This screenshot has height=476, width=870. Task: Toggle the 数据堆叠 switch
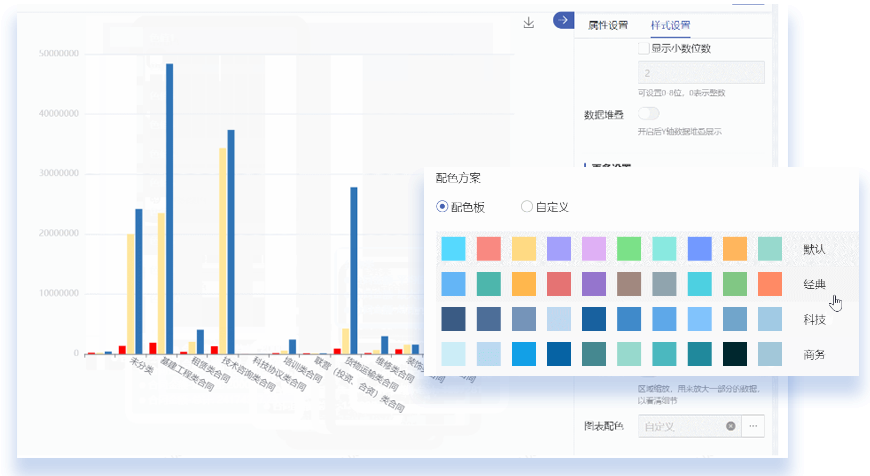click(648, 114)
